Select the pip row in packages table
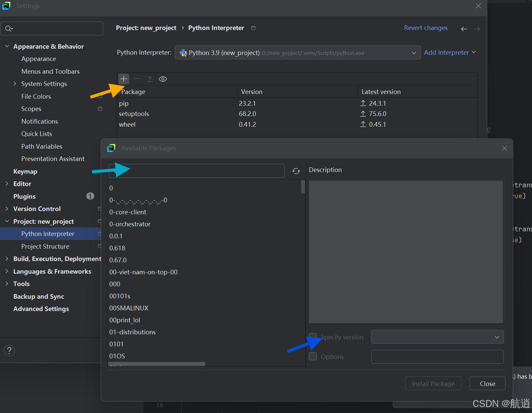 297,103
